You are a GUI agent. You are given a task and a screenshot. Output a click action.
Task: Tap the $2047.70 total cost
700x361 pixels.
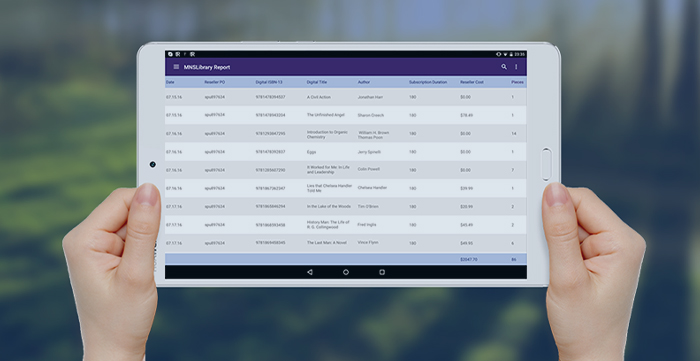469,259
